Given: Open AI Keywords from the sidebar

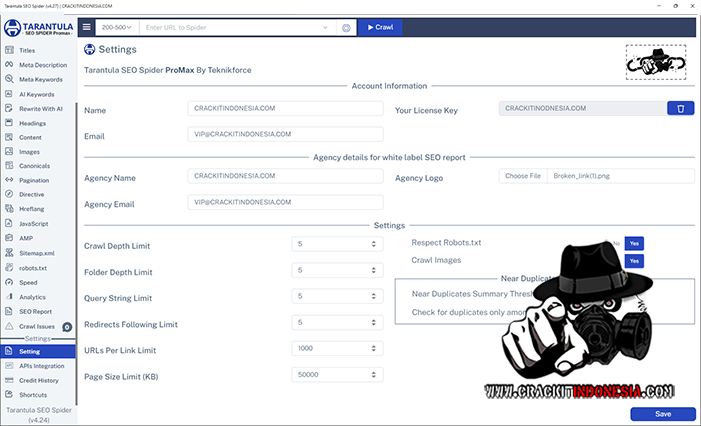Looking at the screenshot, I should point(10,94).
